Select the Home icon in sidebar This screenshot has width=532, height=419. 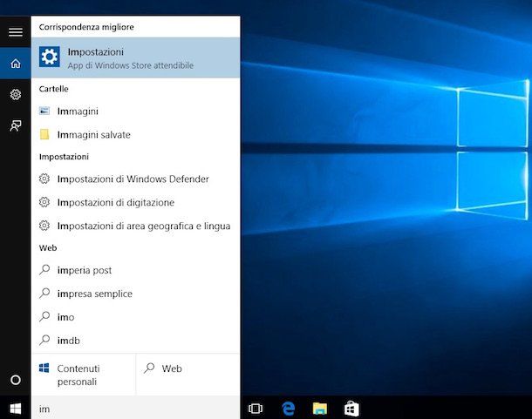coord(15,64)
